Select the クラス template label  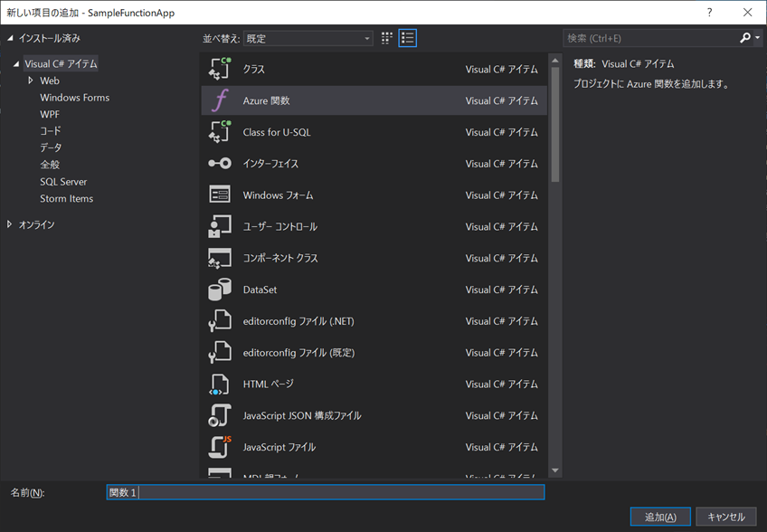(x=254, y=69)
